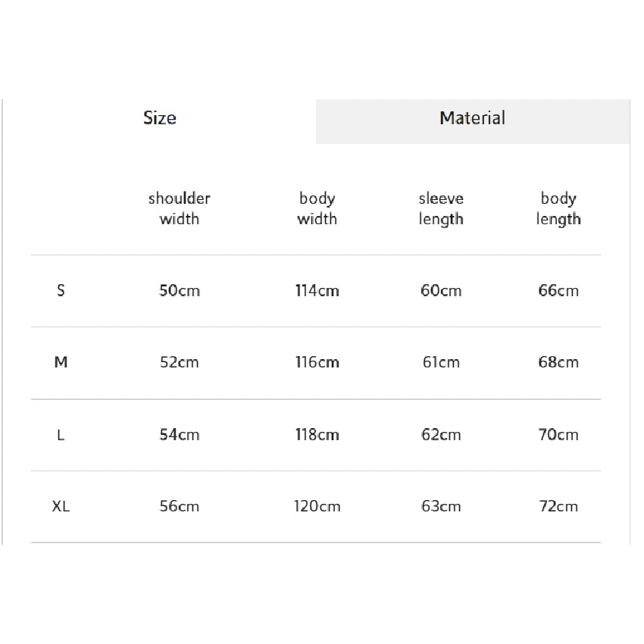Click the body width column header
Image resolution: width=644 pixels, height=644 pixels.
(317, 208)
